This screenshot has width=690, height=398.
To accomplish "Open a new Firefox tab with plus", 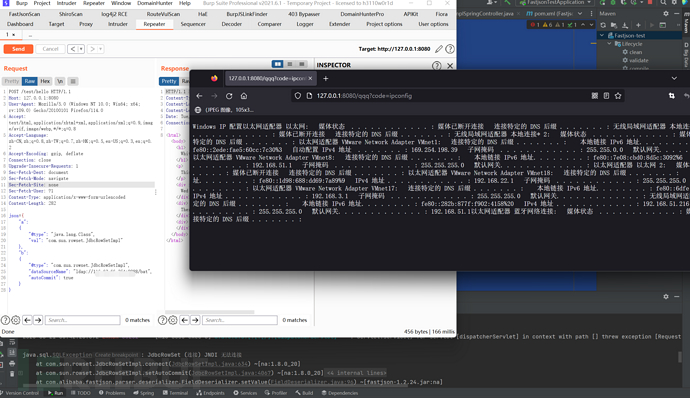I will (326, 78).
